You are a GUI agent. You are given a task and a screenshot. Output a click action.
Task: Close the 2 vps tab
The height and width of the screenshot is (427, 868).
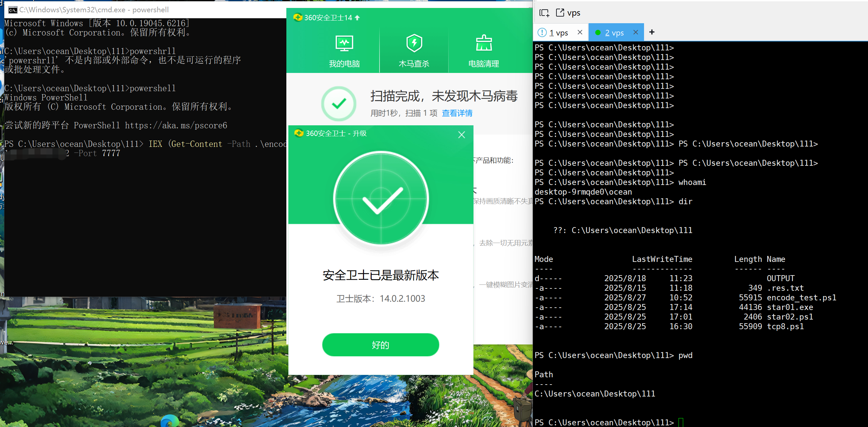[635, 32]
